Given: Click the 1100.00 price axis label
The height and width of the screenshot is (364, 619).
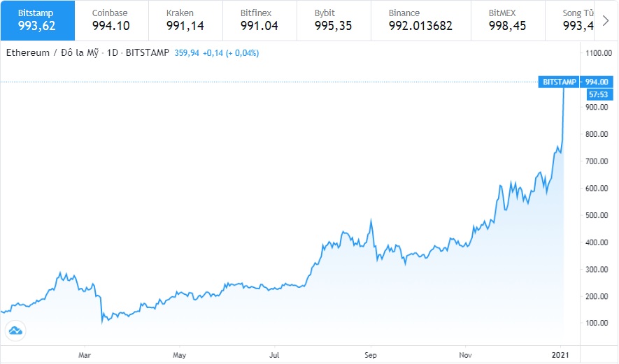Looking at the screenshot, I should tap(599, 53).
